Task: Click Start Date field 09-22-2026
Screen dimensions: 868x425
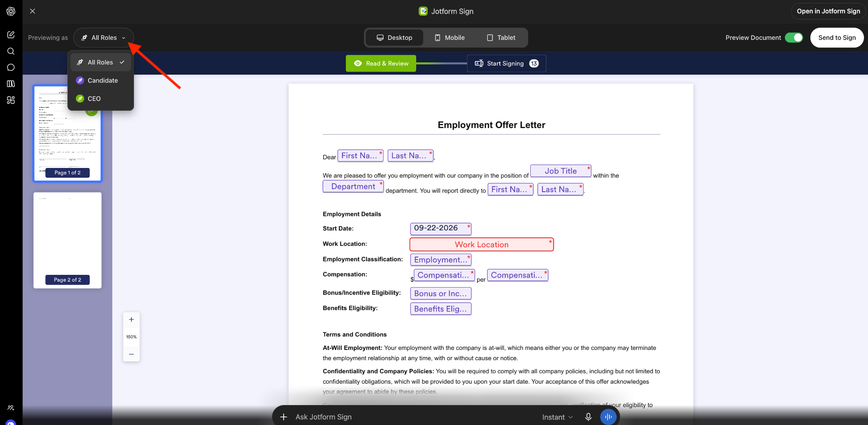Action: tap(441, 229)
